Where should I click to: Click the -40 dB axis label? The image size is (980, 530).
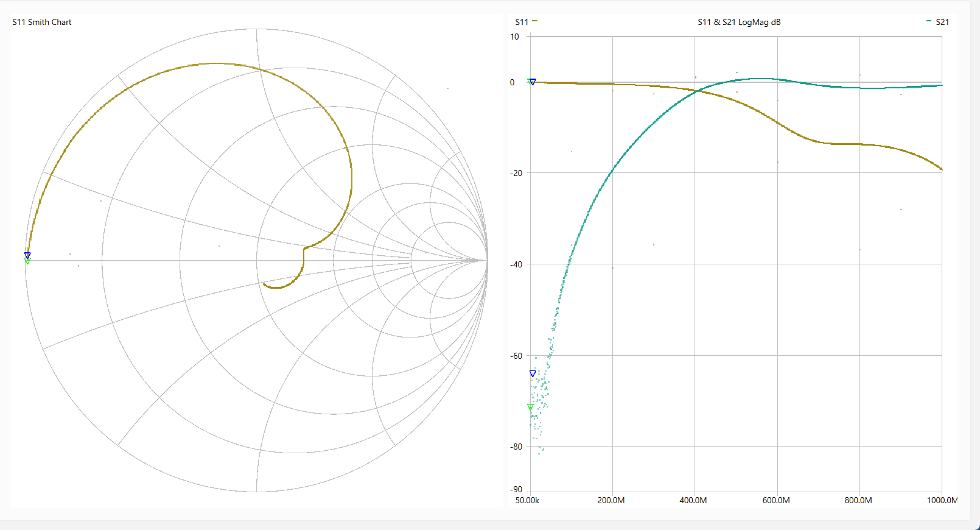[516, 264]
